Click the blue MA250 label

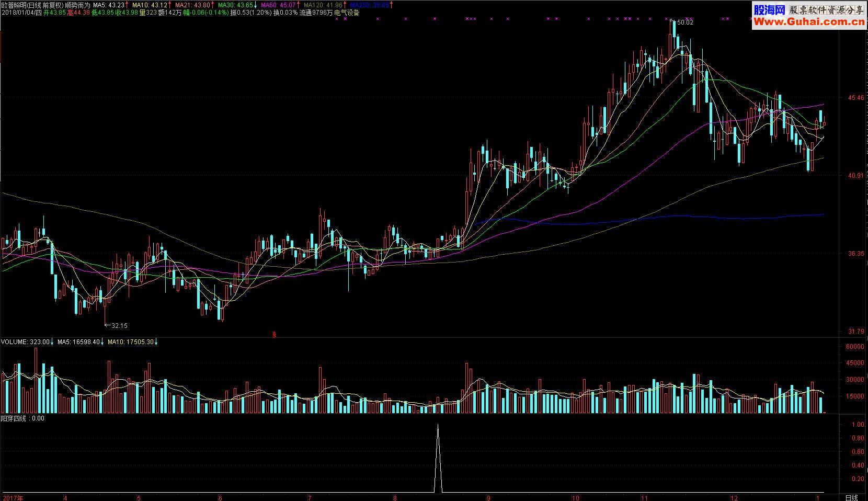coord(370,5)
